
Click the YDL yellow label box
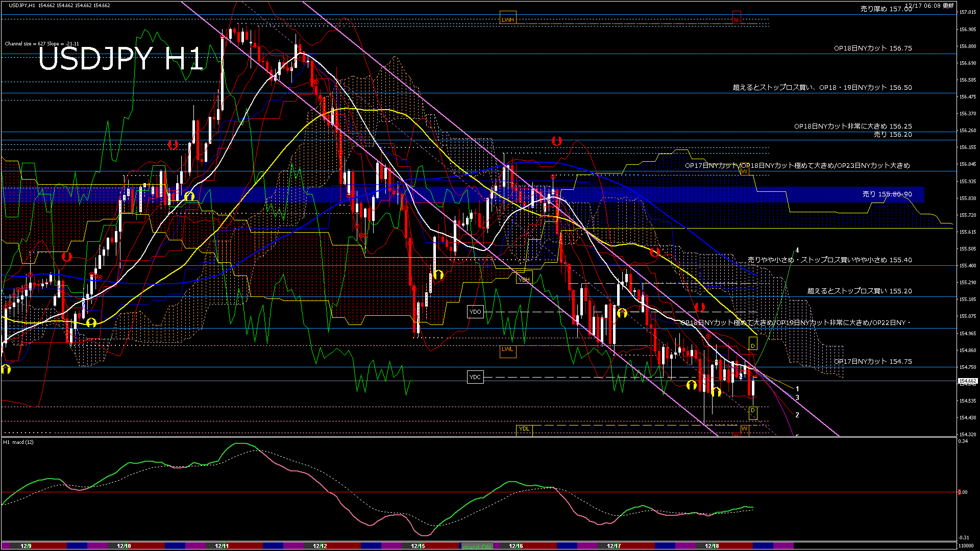coord(524,429)
